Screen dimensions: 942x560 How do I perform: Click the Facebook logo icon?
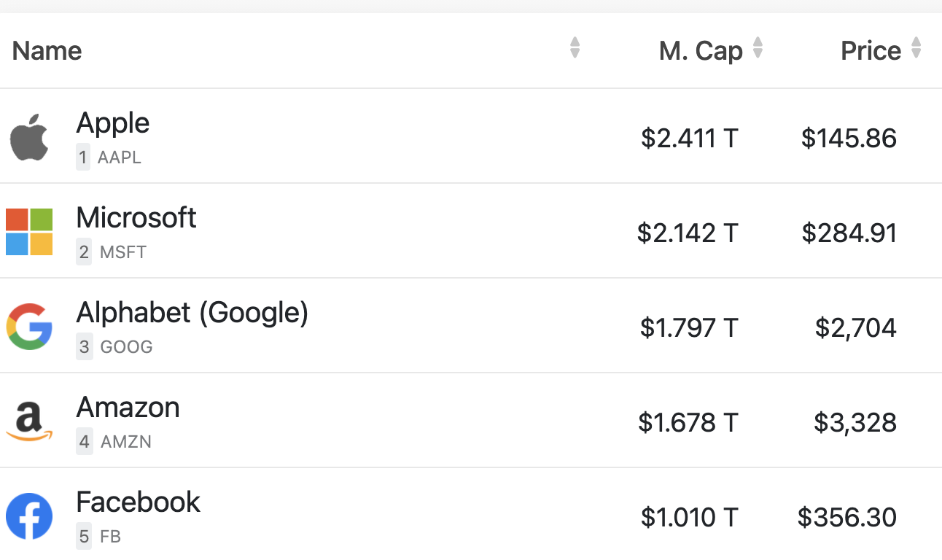28,516
